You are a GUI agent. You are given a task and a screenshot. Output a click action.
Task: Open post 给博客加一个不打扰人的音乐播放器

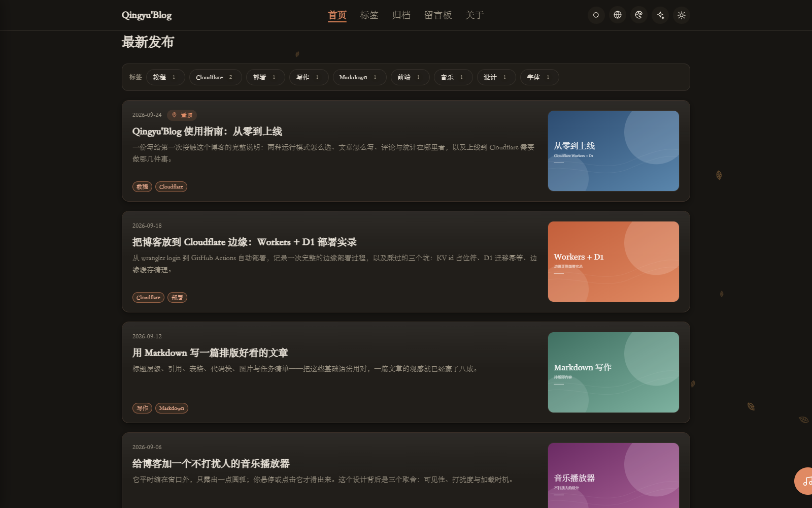211,464
